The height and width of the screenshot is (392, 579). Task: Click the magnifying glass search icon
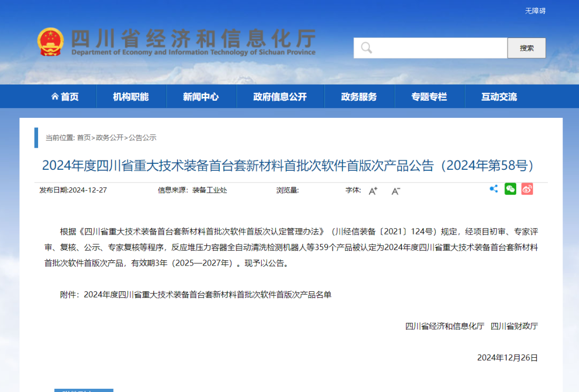click(366, 48)
